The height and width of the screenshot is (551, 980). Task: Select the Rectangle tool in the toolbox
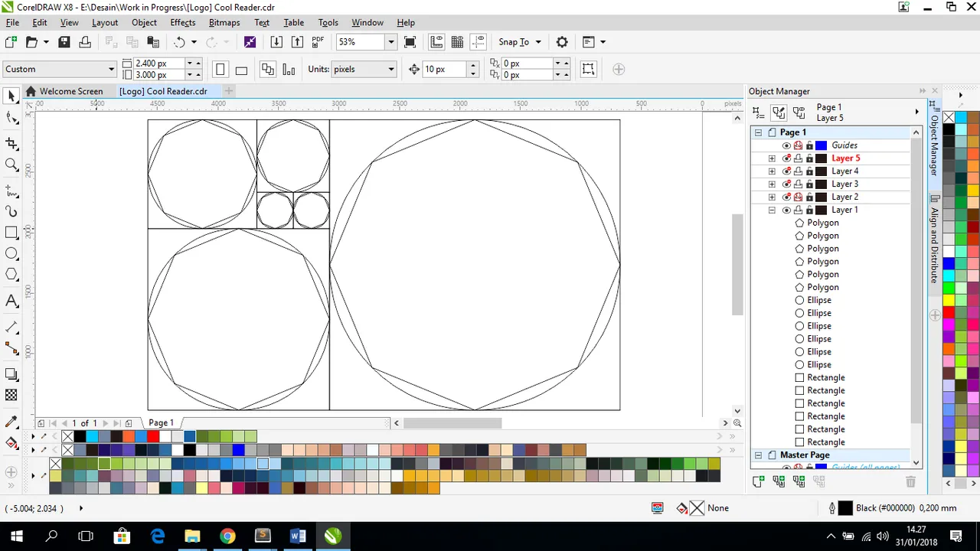(x=11, y=233)
